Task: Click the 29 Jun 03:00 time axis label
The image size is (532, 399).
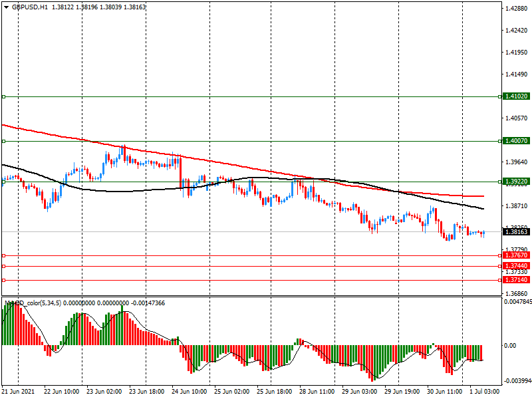Action: coord(359,392)
